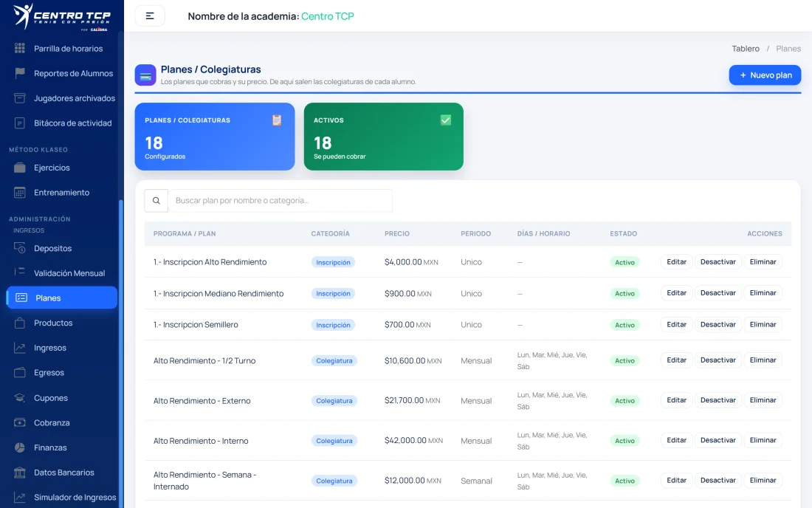The height and width of the screenshot is (508, 812).
Task: Click the Parrilla de horarios grid icon
Action: click(20, 48)
